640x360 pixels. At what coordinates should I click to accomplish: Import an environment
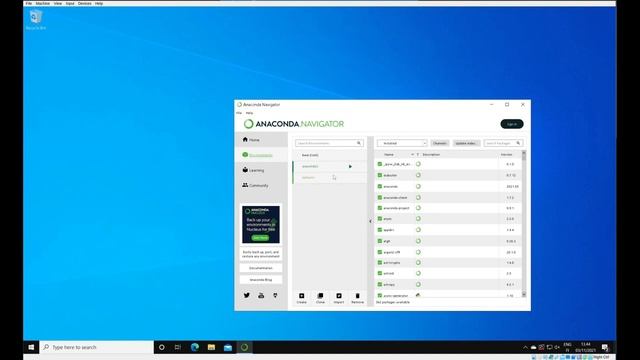click(x=339, y=298)
